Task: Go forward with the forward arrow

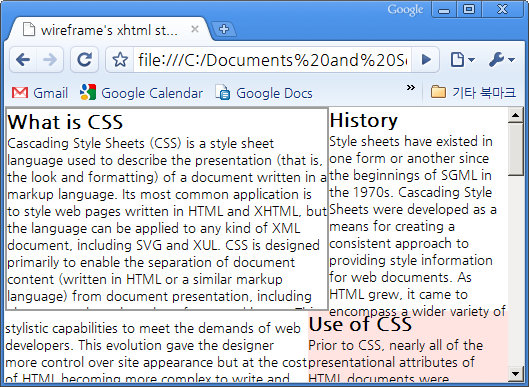Action: (50, 60)
